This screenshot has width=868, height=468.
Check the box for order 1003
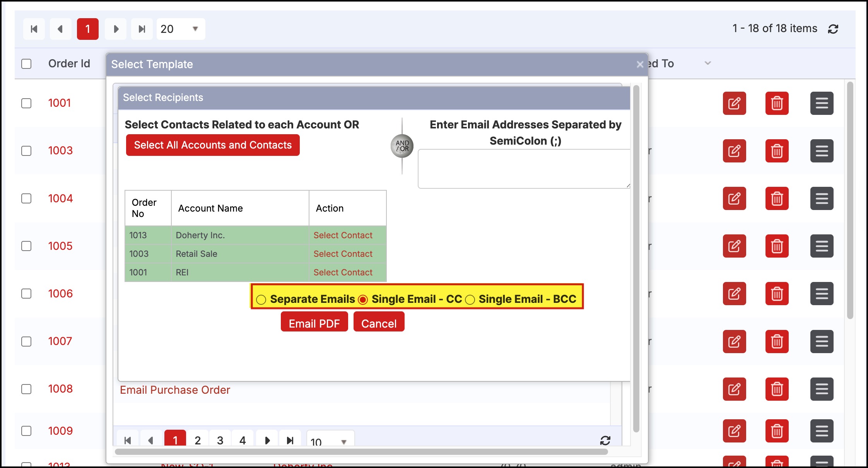click(26, 151)
